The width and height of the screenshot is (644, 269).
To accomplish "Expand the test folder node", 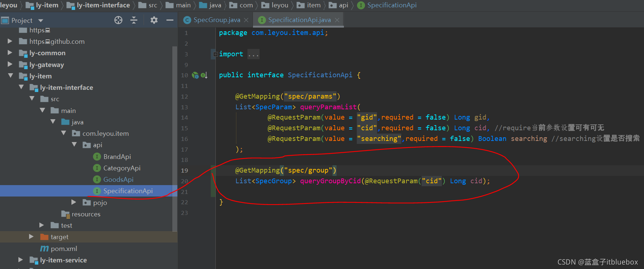I will 42,225.
